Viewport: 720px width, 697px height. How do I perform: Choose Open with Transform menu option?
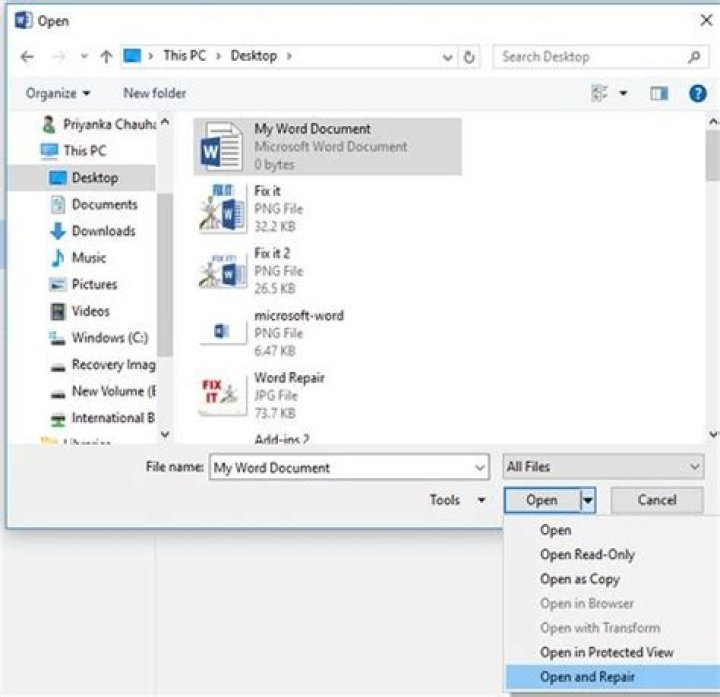tap(600, 628)
